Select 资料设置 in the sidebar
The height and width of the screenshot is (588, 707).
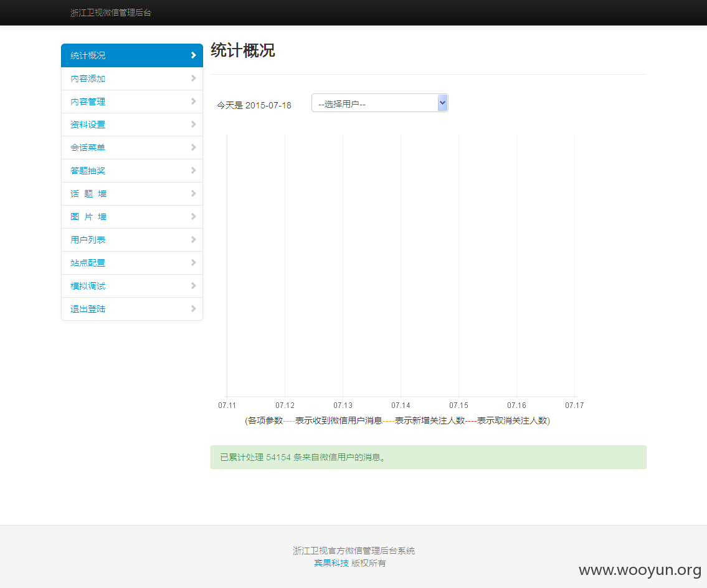[131, 125]
